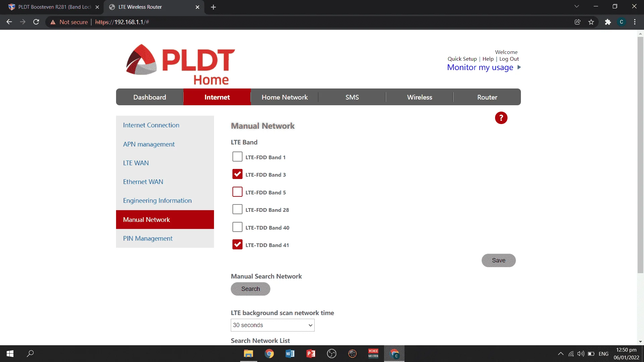
Task: Click the page vertical scrollbar thumb
Action: 640,155
